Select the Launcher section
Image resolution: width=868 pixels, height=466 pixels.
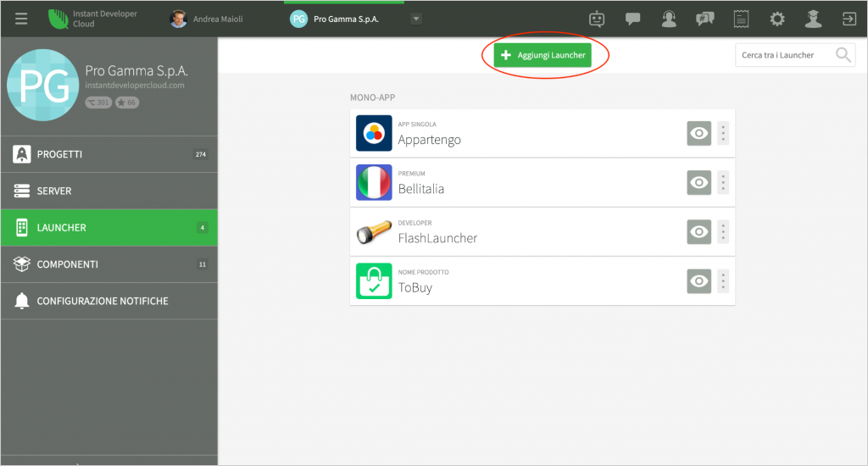(x=109, y=227)
